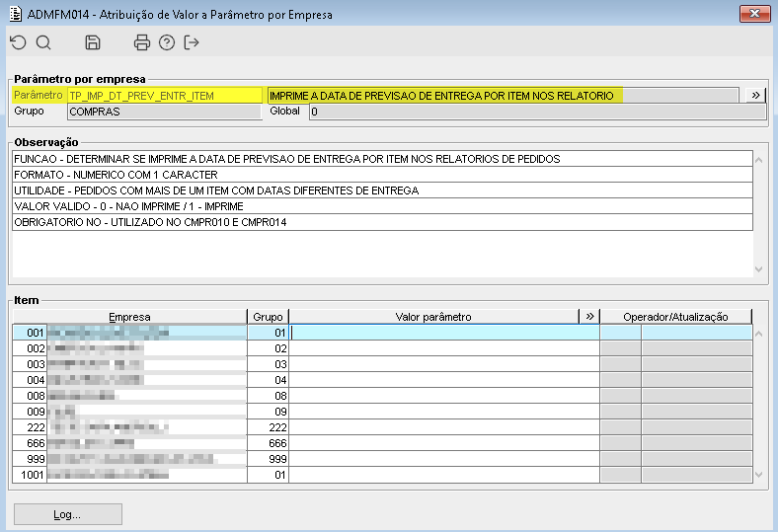Click Valor parâmetro cell for empresa 004
The height and width of the screenshot is (532, 778).
(x=444, y=380)
